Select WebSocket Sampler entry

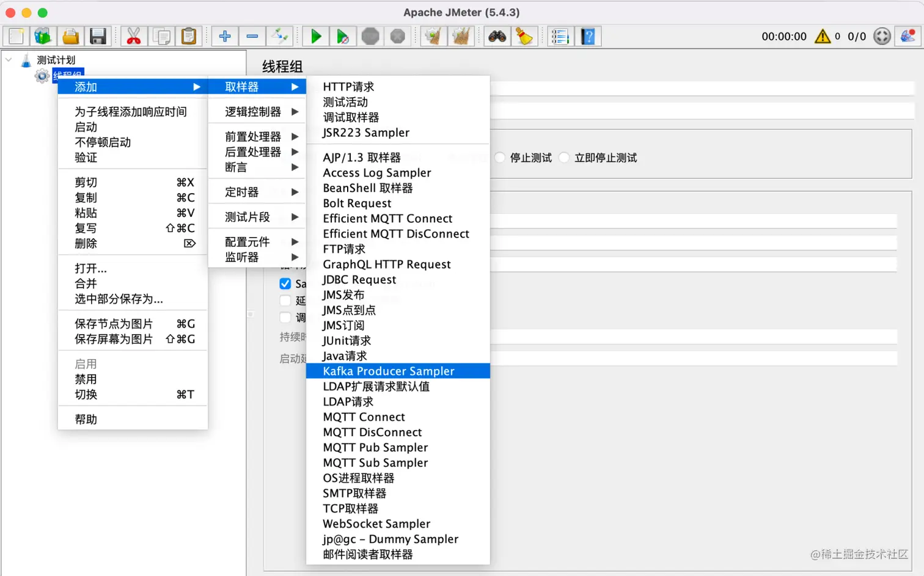pyautogui.click(x=398, y=524)
